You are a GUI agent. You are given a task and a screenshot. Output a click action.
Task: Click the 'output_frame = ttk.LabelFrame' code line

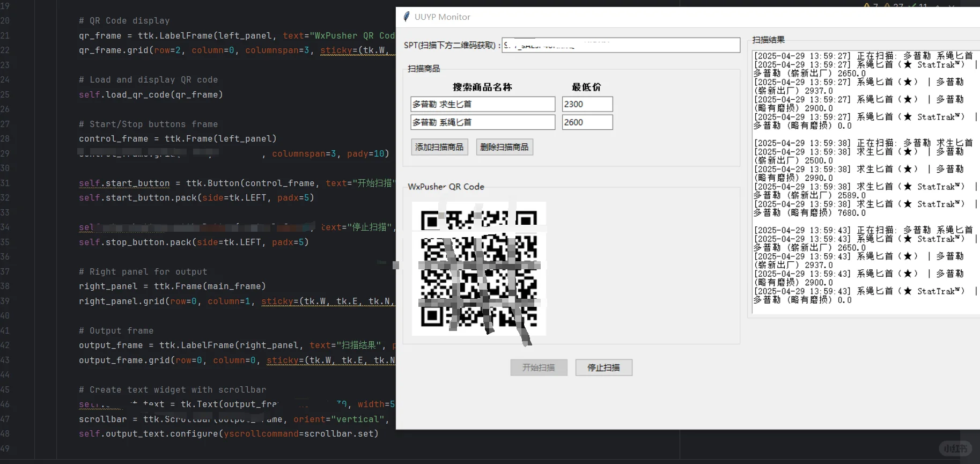pyautogui.click(x=237, y=345)
